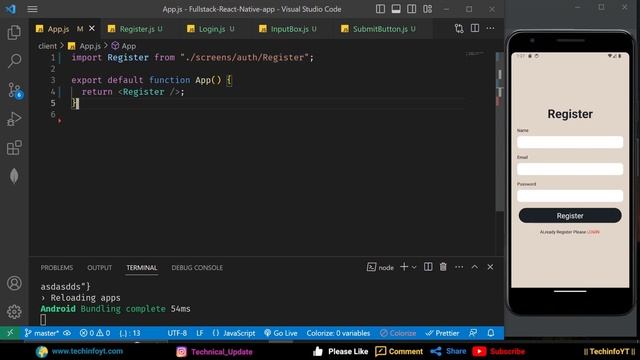Open the feedback icon in status bar
This screenshot has height=360, width=640.
(473, 333)
